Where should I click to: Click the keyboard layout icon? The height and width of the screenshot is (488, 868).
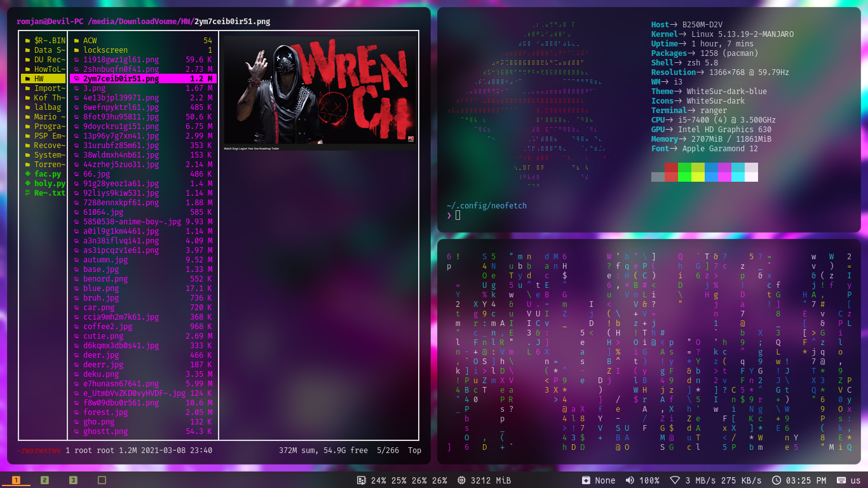pos(841,480)
